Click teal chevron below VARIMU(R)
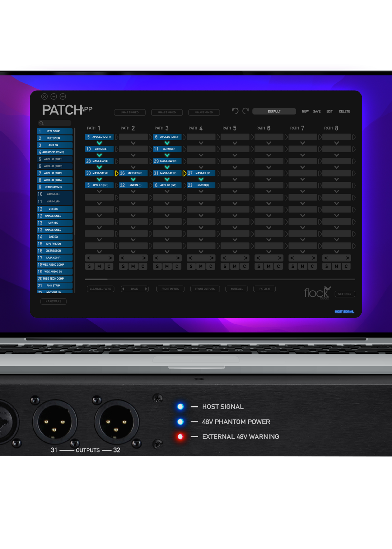The width and height of the screenshot is (392, 549). (167, 155)
